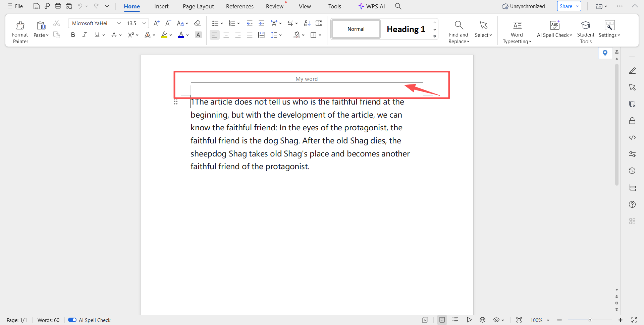
Task: Click the zoom slider in status bar
Action: tap(590, 320)
